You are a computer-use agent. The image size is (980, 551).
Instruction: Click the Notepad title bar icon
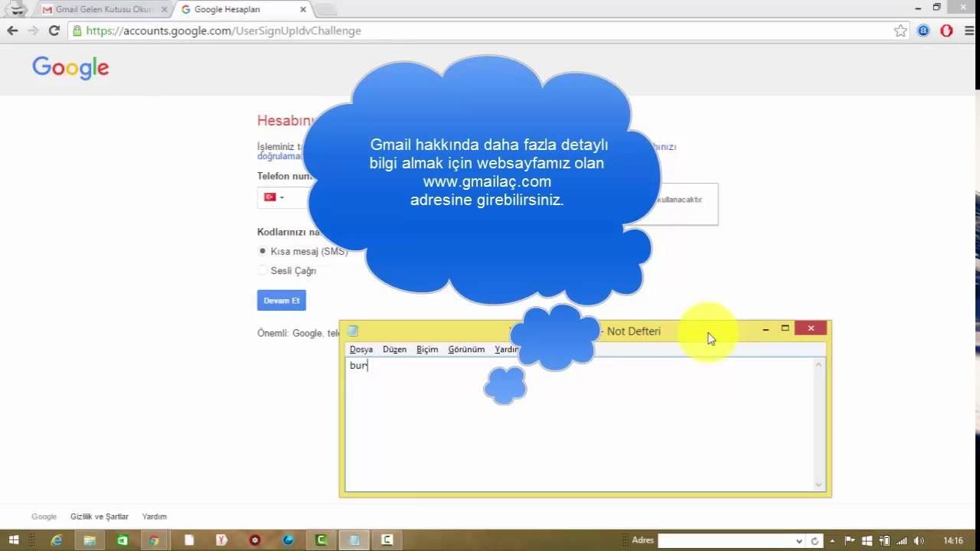pyautogui.click(x=353, y=331)
